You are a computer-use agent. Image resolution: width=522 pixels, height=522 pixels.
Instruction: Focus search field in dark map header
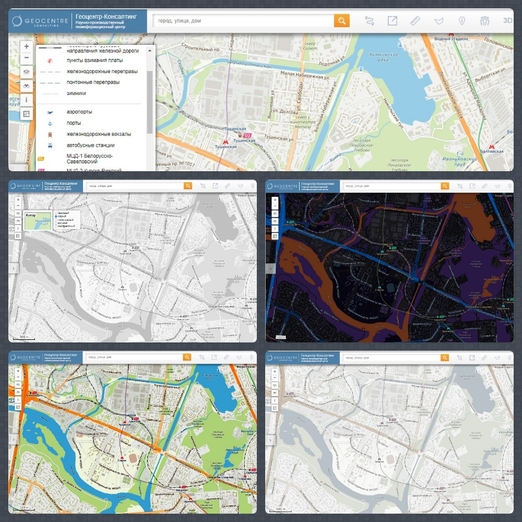click(392, 186)
